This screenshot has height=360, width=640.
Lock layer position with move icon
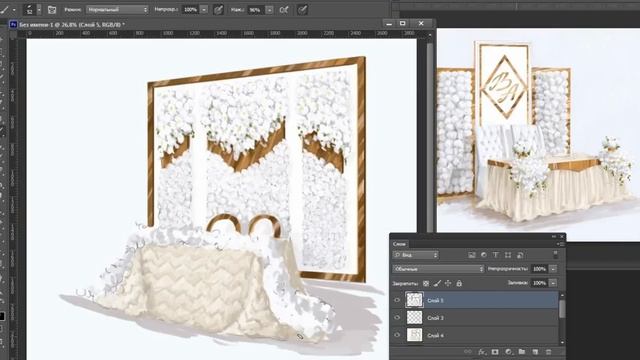click(x=448, y=283)
